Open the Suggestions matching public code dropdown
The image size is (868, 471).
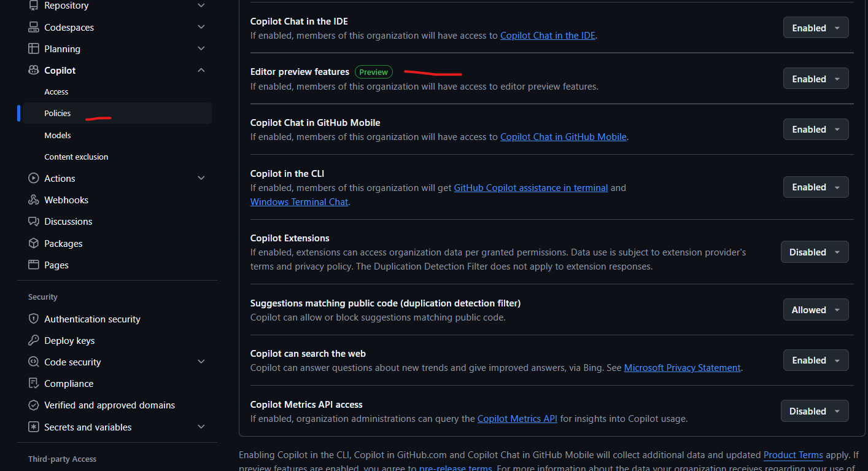click(x=816, y=309)
